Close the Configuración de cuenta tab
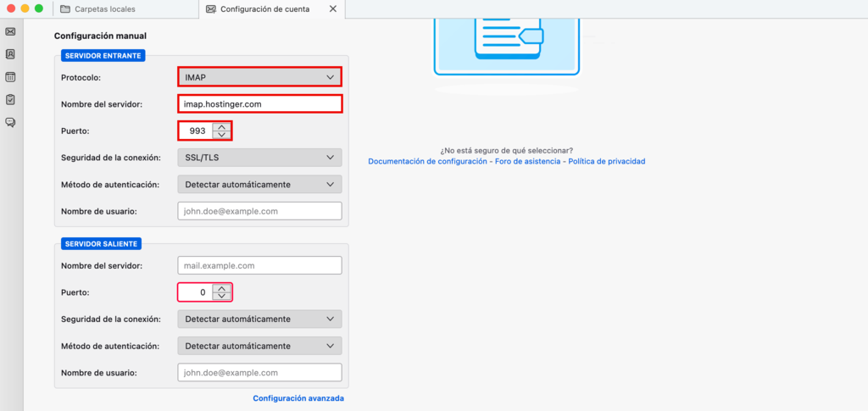 click(332, 8)
